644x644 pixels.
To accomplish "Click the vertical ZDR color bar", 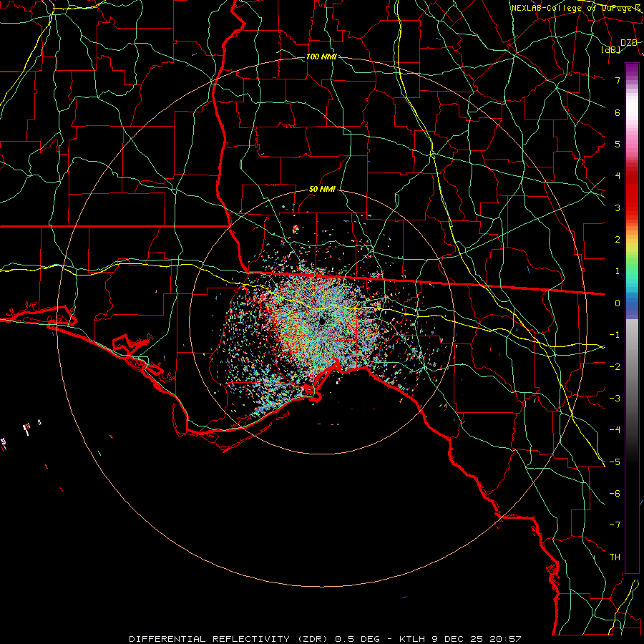I will point(632,318).
